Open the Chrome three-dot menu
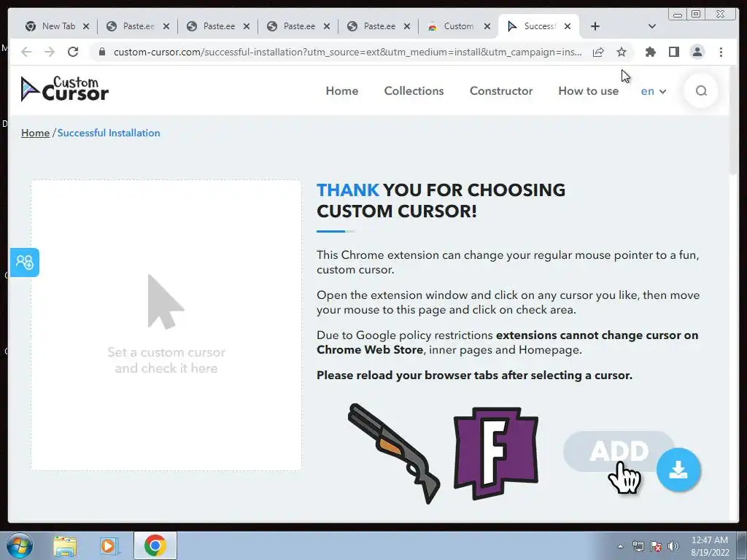 click(721, 52)
